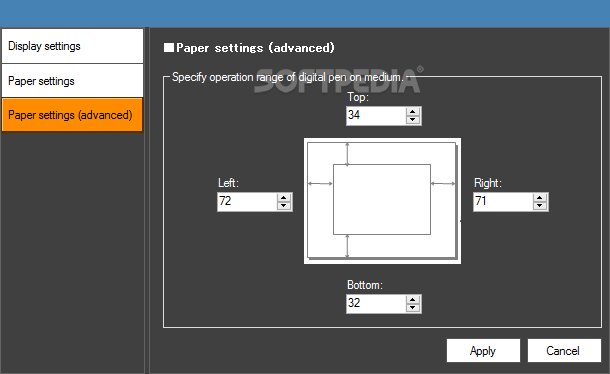Click the Left input field showing 72
610x374 pixels.
tap(247, 202)
